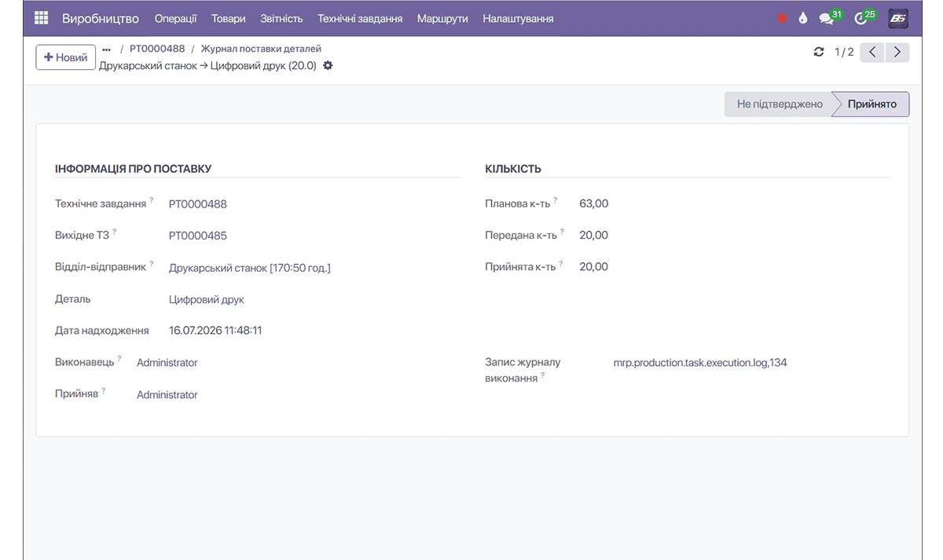
Task: Expand the breadcrumb ellipsis menu
Action: [106, 49]
